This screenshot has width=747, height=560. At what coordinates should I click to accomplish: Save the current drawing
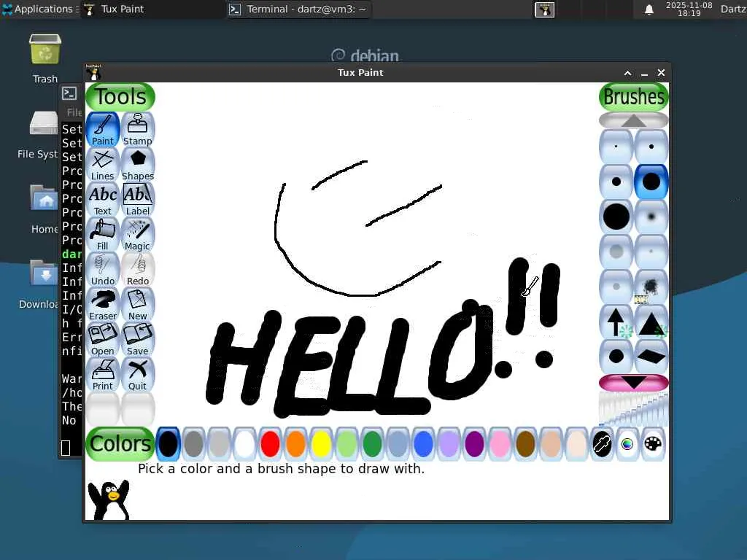138,340
